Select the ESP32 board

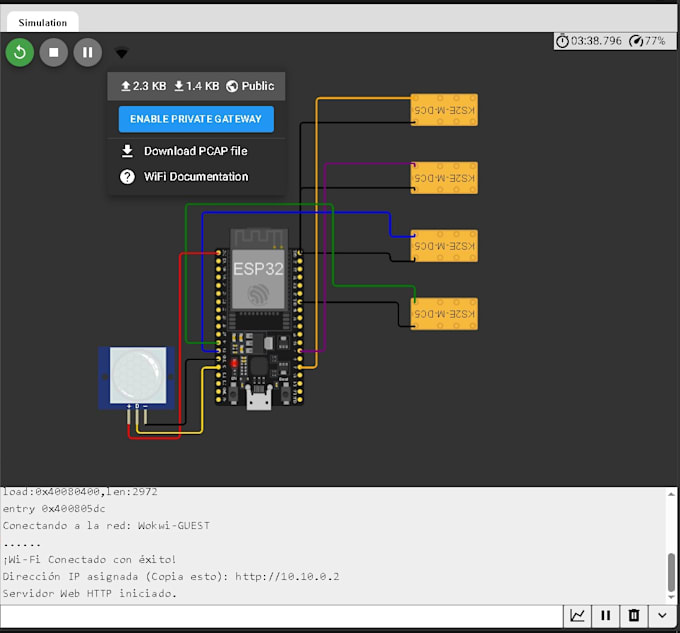pos(259,317)
